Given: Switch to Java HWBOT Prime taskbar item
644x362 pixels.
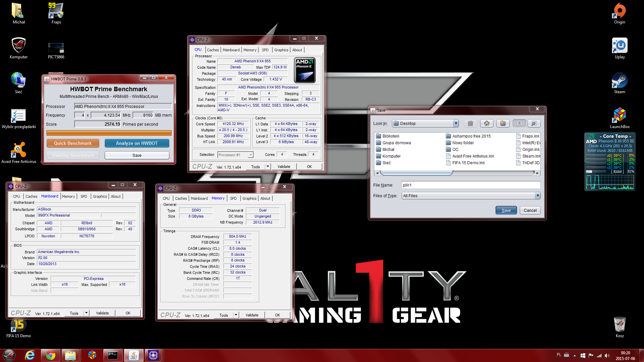Looking at the screenshot, I should click(x=134, y=355).
